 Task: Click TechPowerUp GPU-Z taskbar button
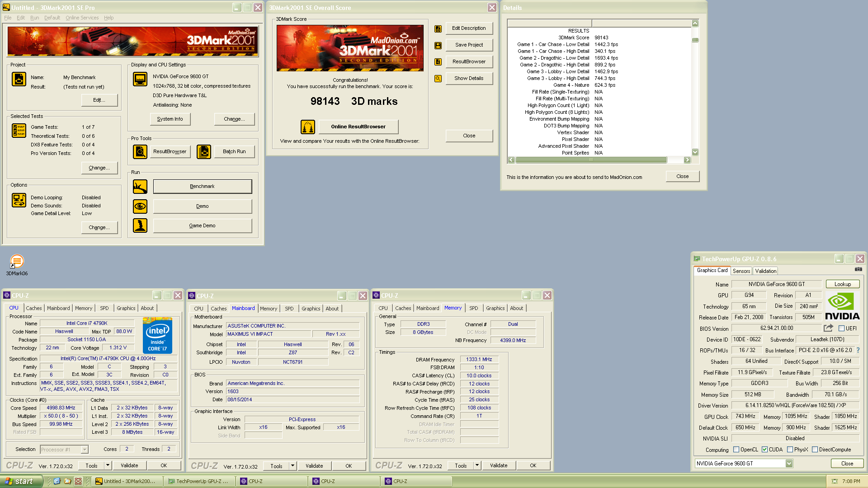pyautogui.click(x=200, y=481)
